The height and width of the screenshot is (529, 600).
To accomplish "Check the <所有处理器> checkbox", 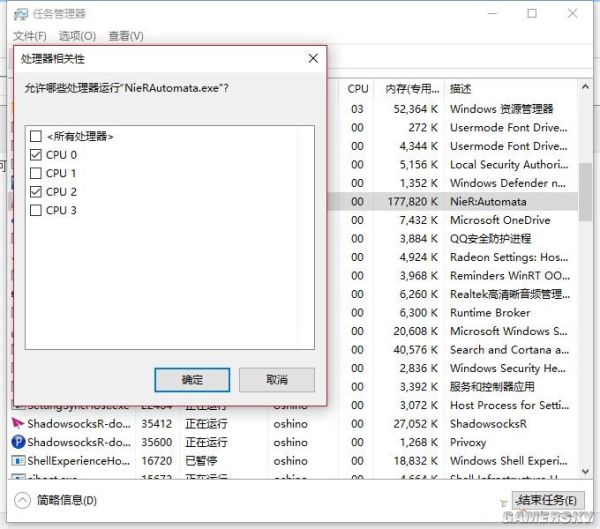I will coord(36,136).
